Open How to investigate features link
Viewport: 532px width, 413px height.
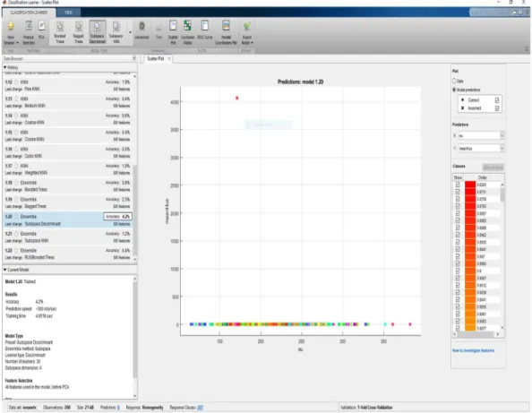pyautogui.click(x=473, y=350)
